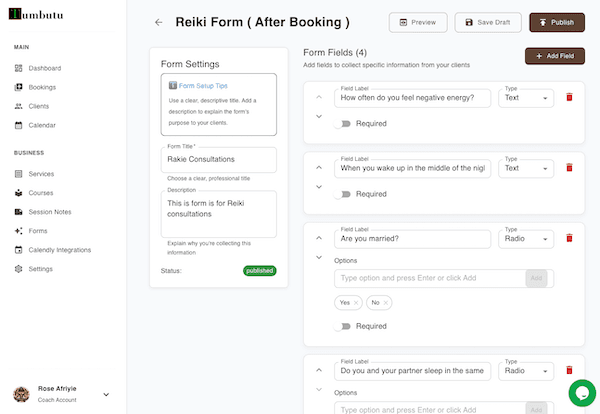Move 'Are you married?' field down
This screenshot has width=600, height=414.
[319, 257]
